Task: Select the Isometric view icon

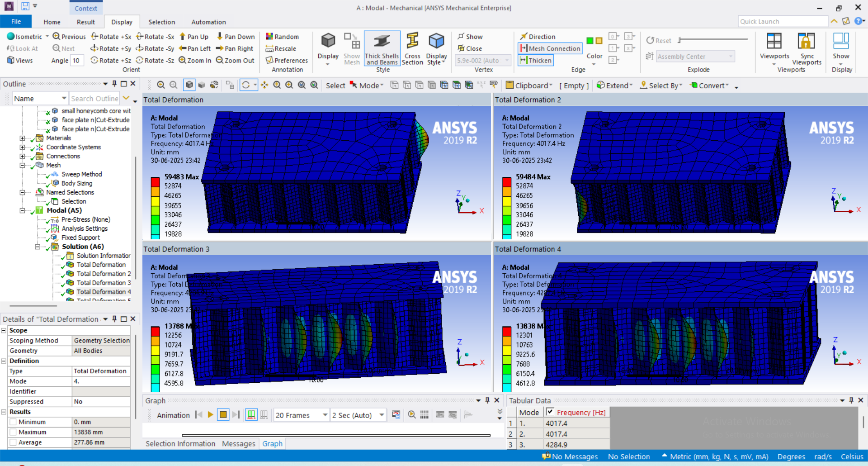Action: click(x=11, y=37)
